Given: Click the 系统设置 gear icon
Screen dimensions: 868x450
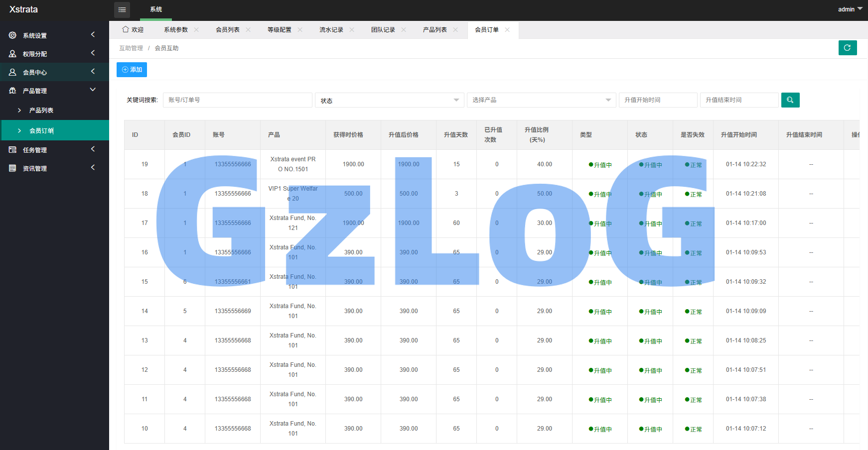Looking at the screenshot, I should pyautogui.click(x=12, y=35).
